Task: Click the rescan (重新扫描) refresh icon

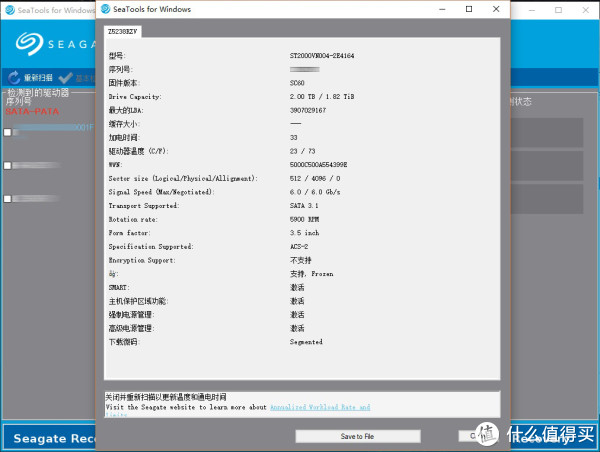Action: (x=13, y=77)
